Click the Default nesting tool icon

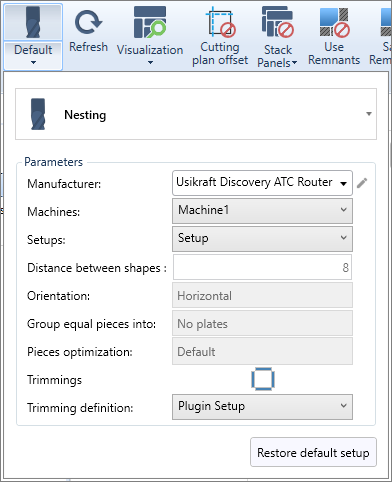pos(33,23)
